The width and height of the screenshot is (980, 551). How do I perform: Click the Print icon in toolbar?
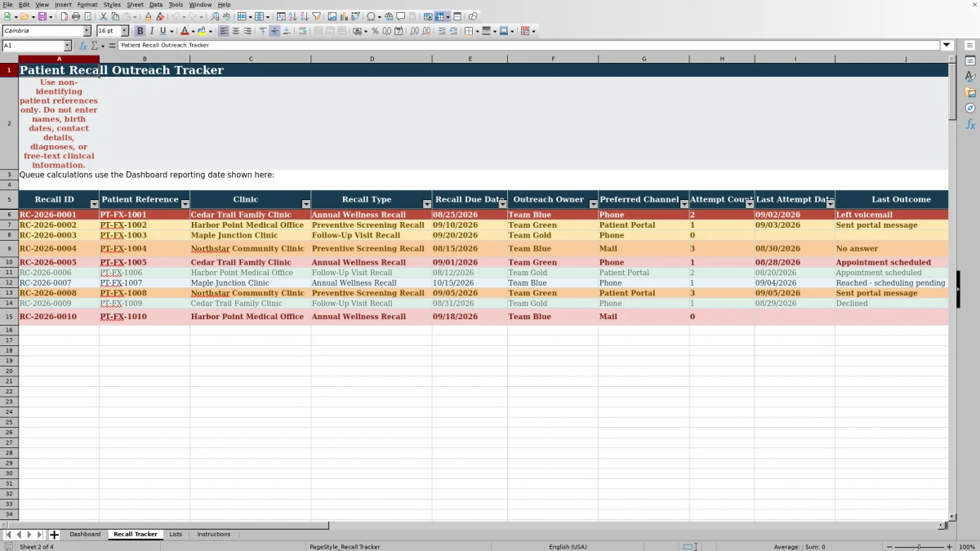pyautogui.click(x=76, y=16)
